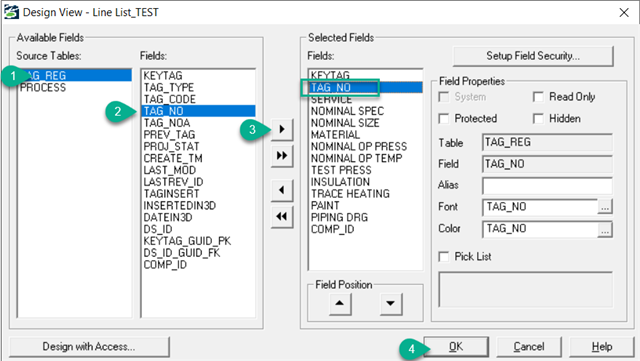The width and height of the screenshot is (640, 361).
Task: Click the Setup Field Security button
Action: click(x=533, y=56)
